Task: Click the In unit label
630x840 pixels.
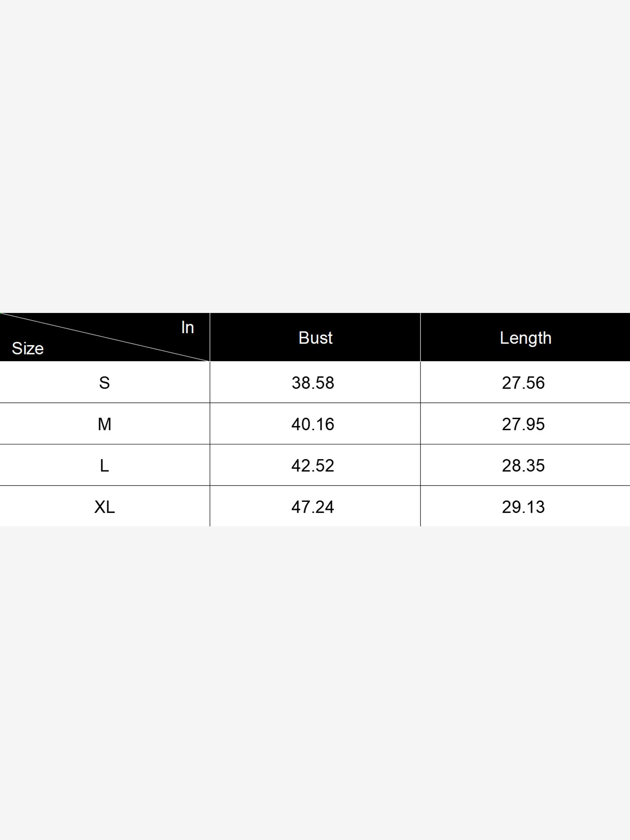Action: 187,328
